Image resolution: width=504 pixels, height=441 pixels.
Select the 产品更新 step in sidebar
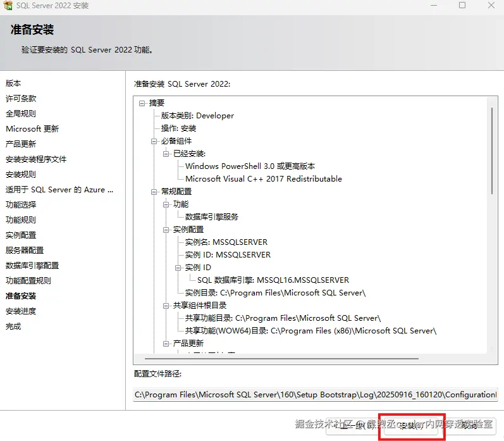[21, 144]
